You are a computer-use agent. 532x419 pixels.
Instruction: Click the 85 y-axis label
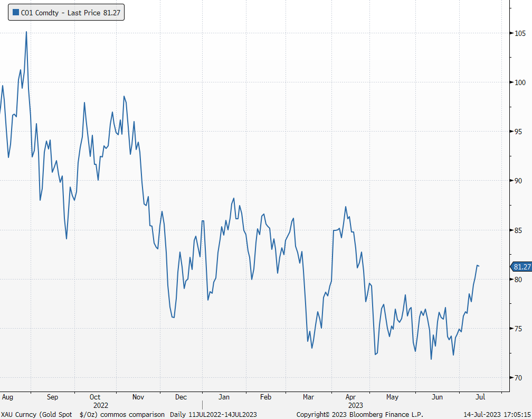click(x=518, y=230)
